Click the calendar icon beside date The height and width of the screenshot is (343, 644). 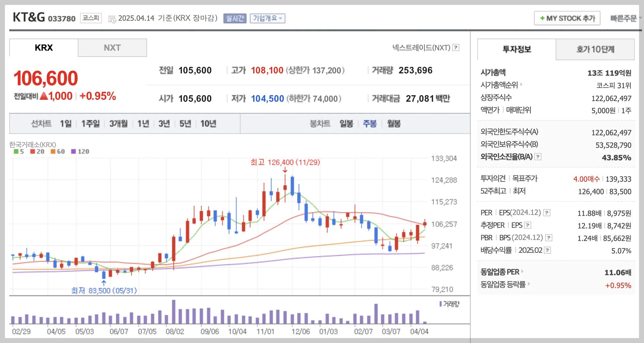click(112, 19)
